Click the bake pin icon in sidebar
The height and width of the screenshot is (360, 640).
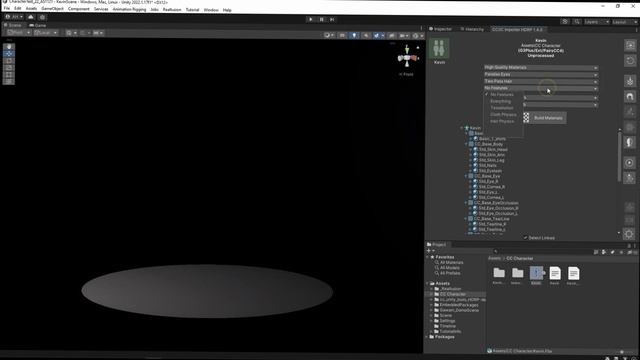pos(630,81)
